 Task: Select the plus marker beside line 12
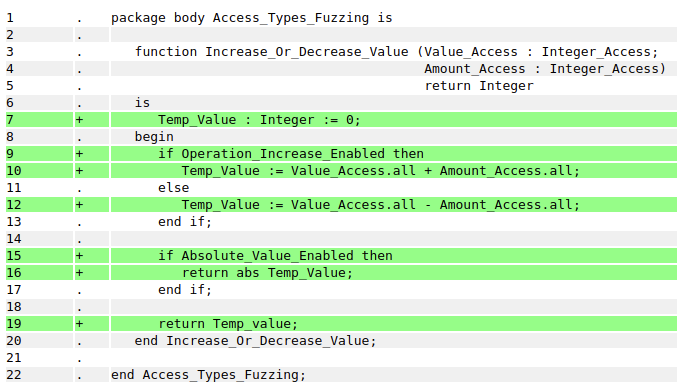[x=79, y=205]
